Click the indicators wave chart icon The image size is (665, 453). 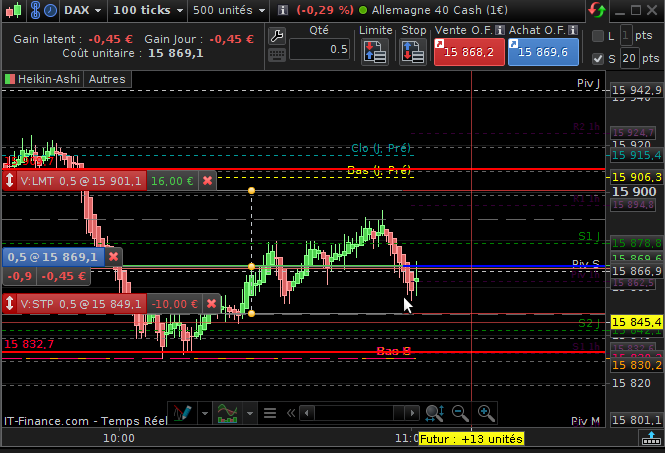tap(228, 413)
